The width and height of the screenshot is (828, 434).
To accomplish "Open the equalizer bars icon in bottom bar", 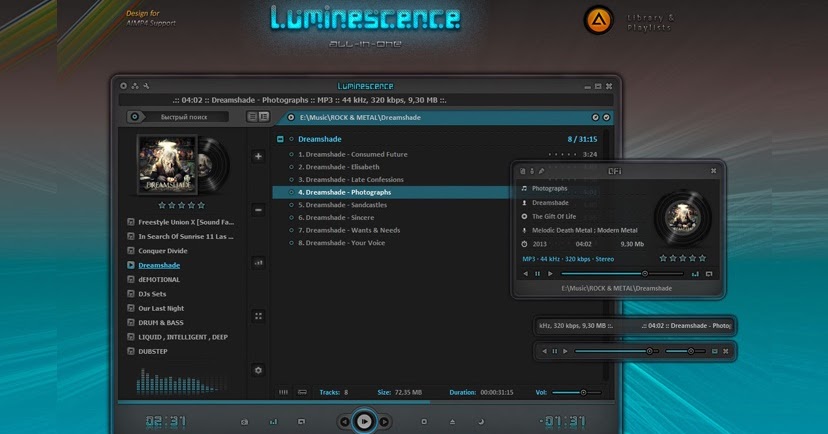I will click(x=273, y=422).
